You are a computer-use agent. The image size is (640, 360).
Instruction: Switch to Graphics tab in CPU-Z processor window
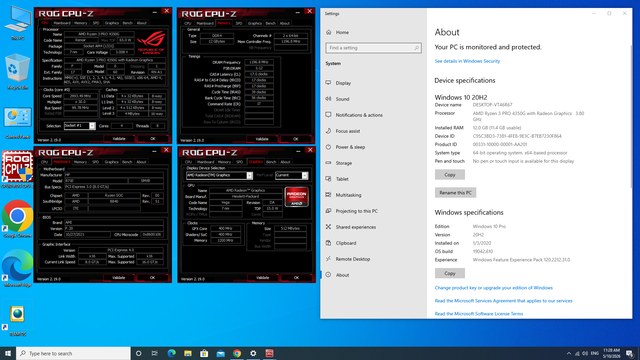[x=111, y=23]
